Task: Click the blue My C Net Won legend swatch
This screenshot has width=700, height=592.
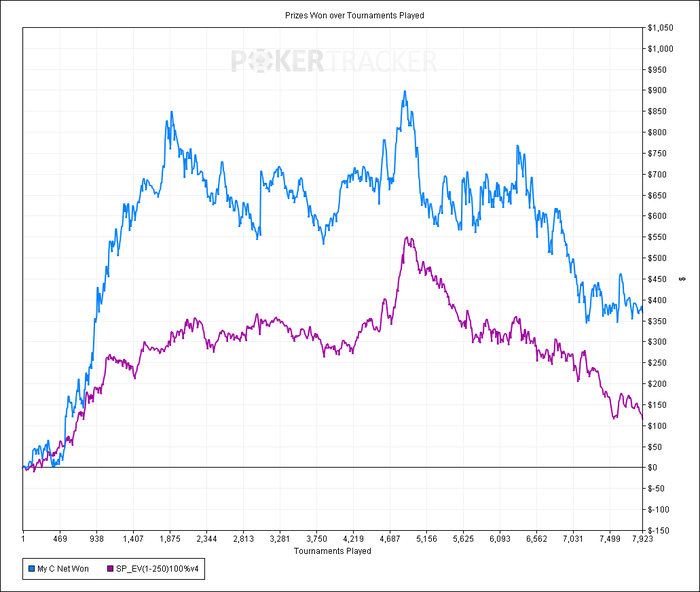Action: pos(31,569)
